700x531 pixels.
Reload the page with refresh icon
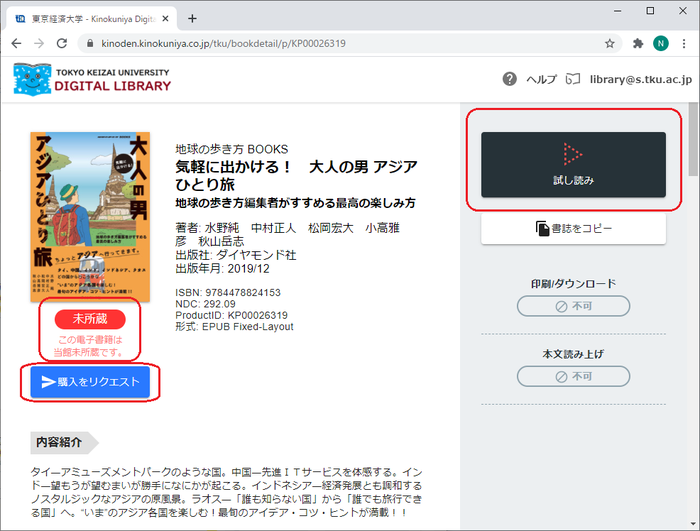pyautogui.click(x=62, y=43)
